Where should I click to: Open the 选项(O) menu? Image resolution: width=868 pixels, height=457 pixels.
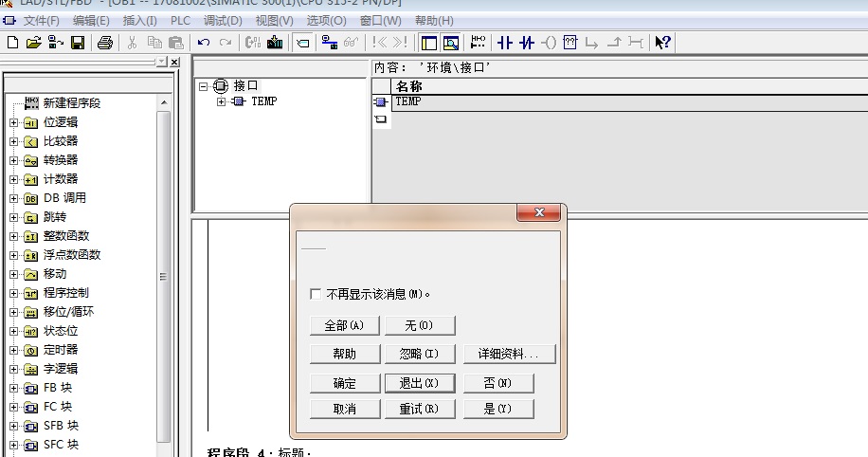pos(326,21)
